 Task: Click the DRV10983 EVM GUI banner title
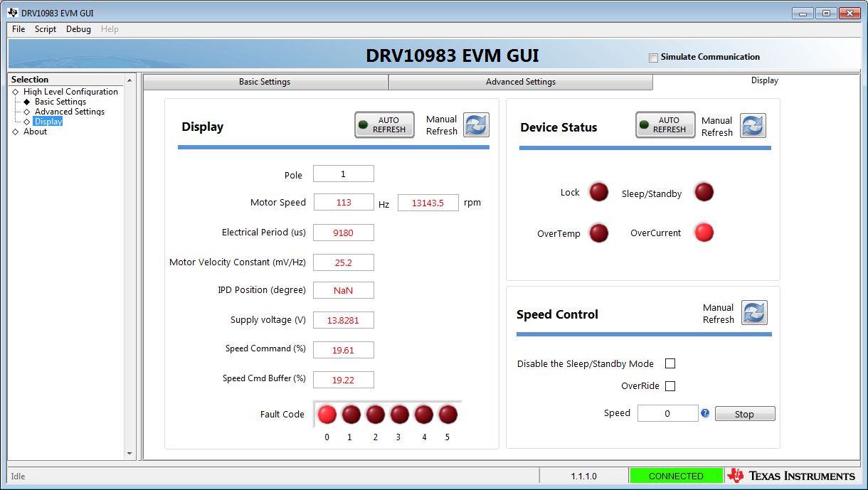[452, 55]
